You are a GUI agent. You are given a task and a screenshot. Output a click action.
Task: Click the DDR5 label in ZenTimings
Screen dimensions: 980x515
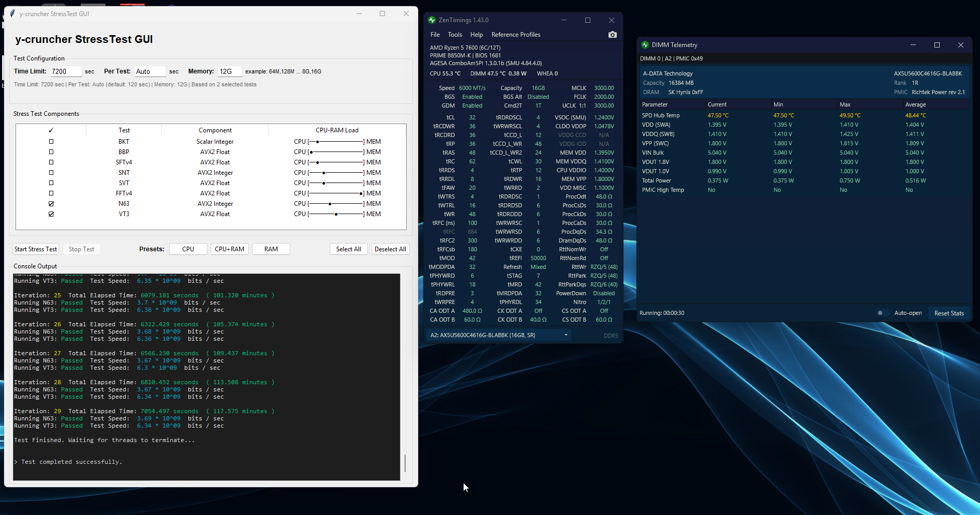[x=611, y=336]
